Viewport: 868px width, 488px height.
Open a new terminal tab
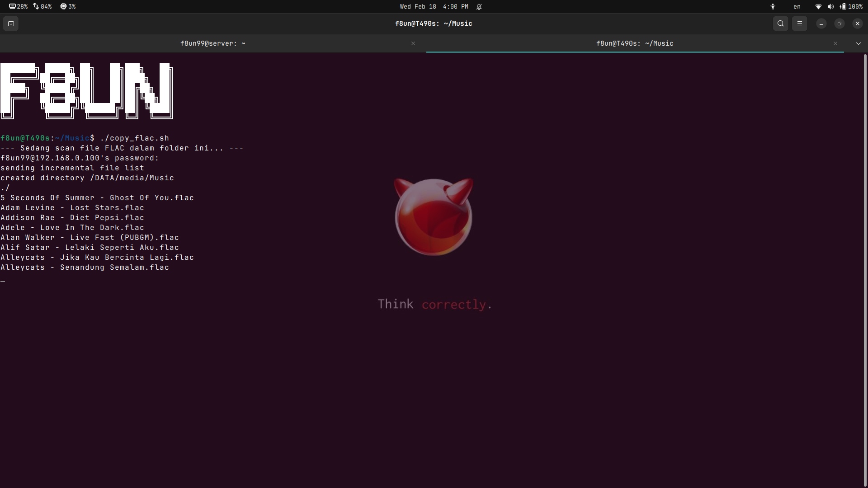pyautogui.click(x=11, y=23)
